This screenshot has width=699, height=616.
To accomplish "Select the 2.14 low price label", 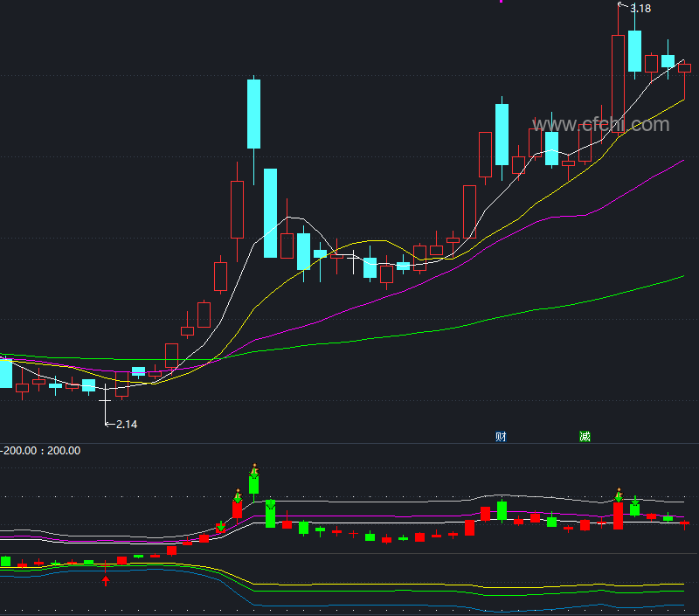I will click(x=127, y=425).
